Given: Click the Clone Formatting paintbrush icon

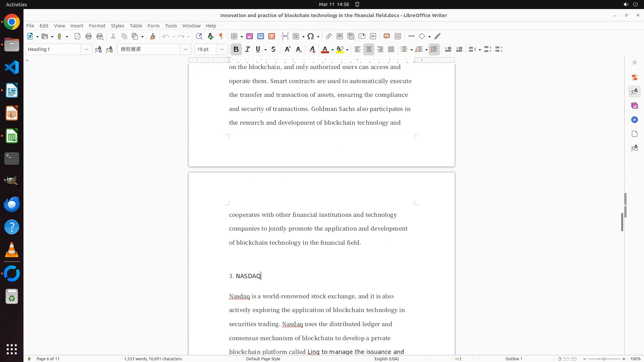Looking at the screenshot, I should (153, 37).
